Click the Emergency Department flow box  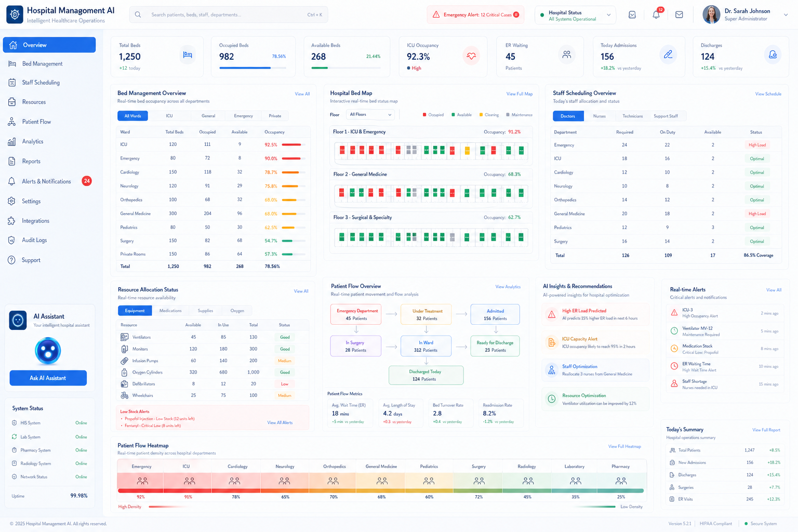[x=356, y=314]
